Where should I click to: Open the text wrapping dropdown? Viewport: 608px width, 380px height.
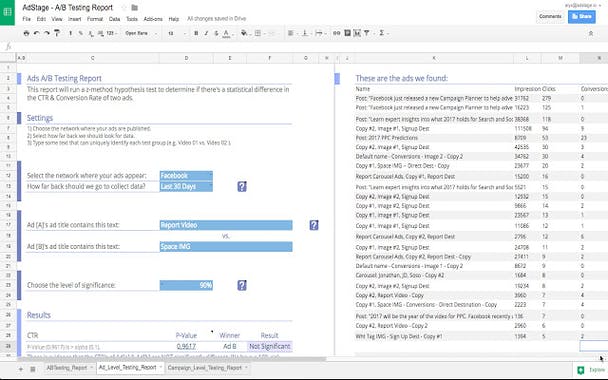(320, 33)
